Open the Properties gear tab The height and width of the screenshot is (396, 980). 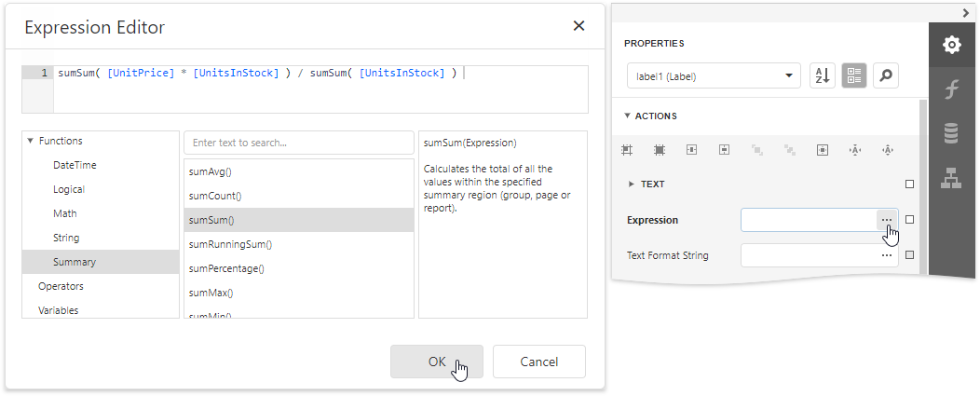pos(951,45)
